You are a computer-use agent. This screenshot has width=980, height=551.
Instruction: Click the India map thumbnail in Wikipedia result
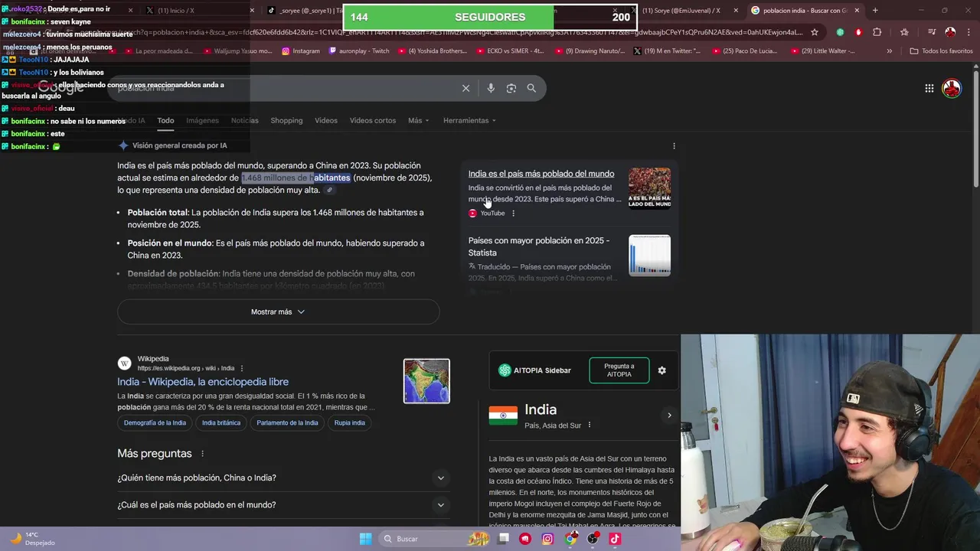coord(426,381)
